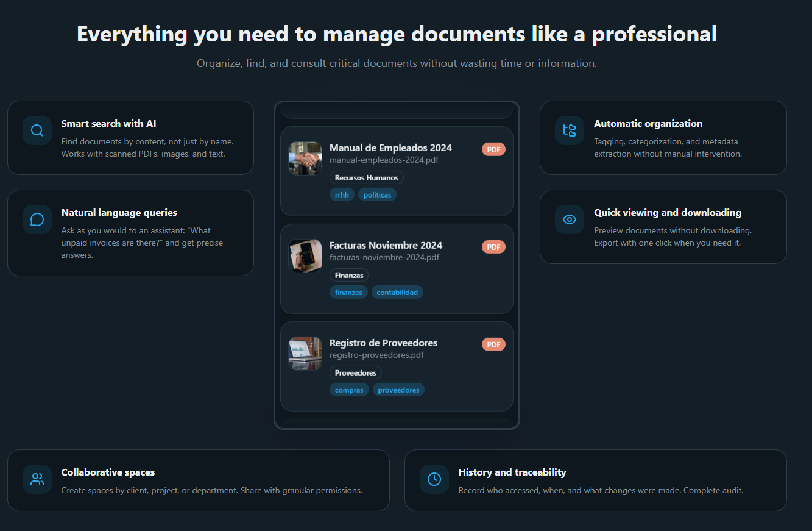Click the Natural language queries chat bubble icon
The image size is (812, 531).
37,219
